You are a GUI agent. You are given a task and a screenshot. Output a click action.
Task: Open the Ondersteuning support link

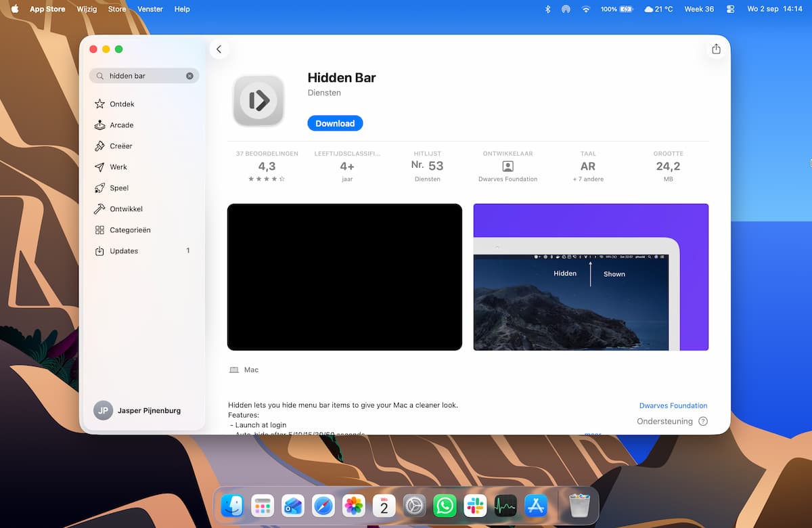coord(664,421)
